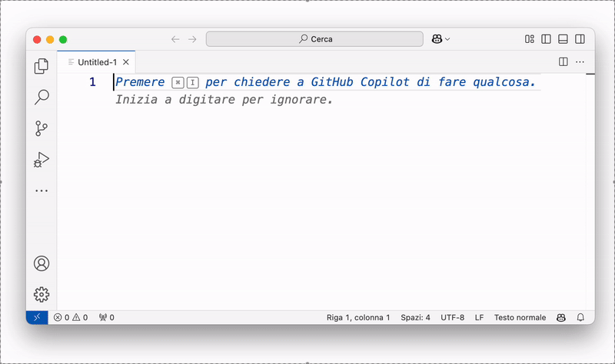This screenshot has height=364, width=615.
Task: Toggle the secondary sidebar visibility
Action: [580, 39]
